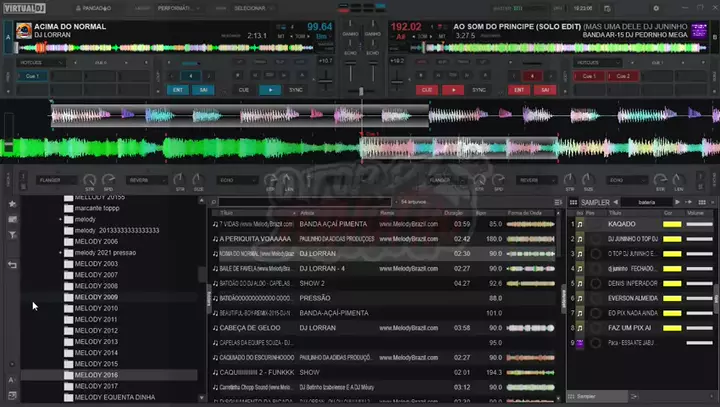Click the filter funnel icon in sidebar
The height and width of the screenshot is (407, 720).
[x=12, y=235]
